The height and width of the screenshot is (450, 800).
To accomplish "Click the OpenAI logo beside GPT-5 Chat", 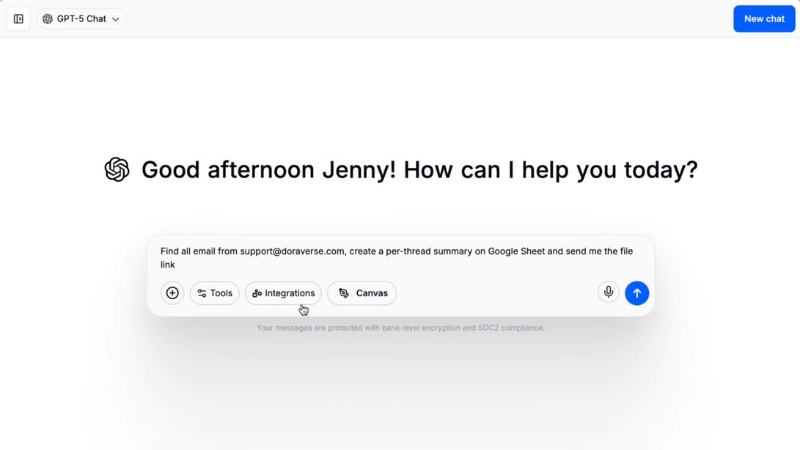I will pyautogui.click(x=48, y=19).
